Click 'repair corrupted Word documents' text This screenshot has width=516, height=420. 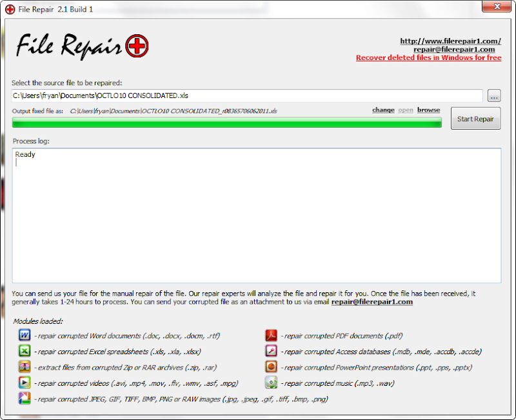127,335
